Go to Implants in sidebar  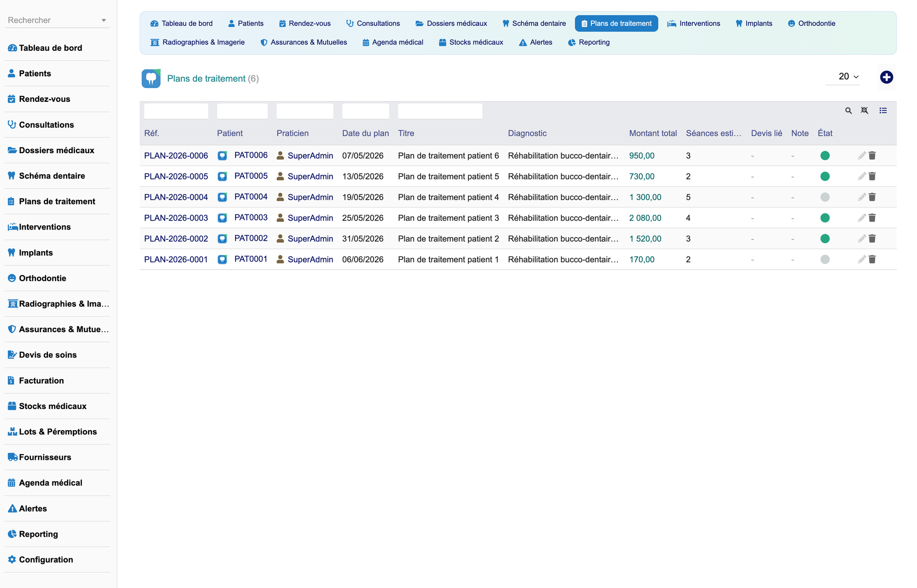36,253
